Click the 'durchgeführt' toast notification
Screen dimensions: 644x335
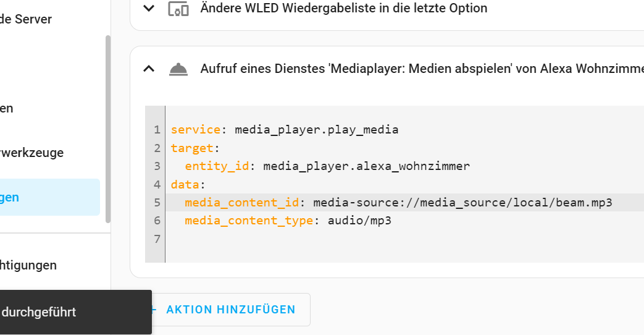(x=75, y=312)
